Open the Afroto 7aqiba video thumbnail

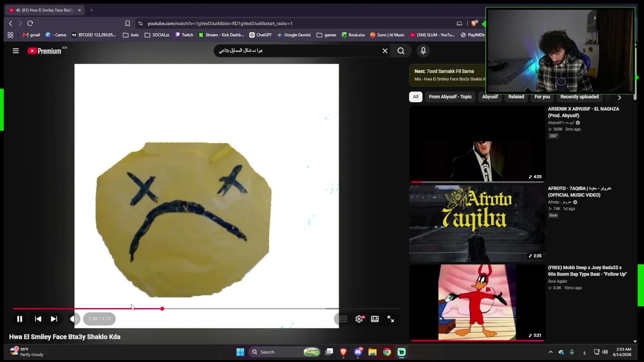click(477, 223)
